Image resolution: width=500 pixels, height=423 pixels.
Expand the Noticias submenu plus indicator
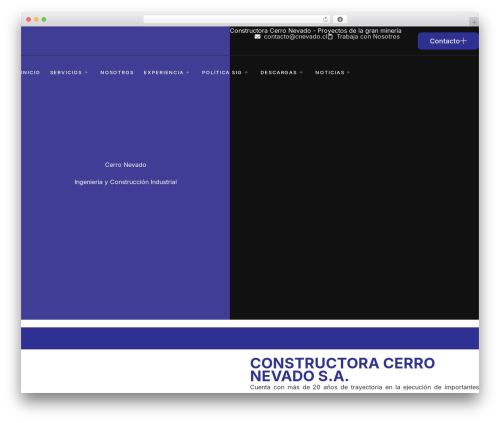348,72
